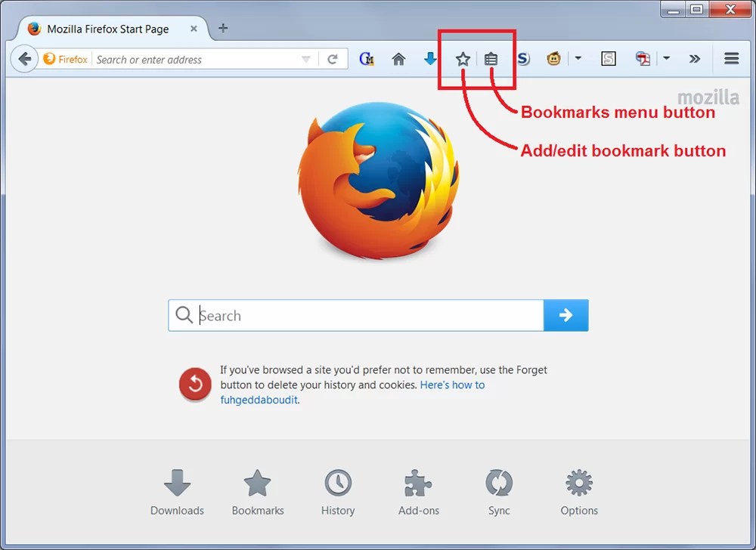Viewport: 756px width, 550px height.
Task: Select the Mozilla Firefox Start Page tab
Action: pos(113,29)
